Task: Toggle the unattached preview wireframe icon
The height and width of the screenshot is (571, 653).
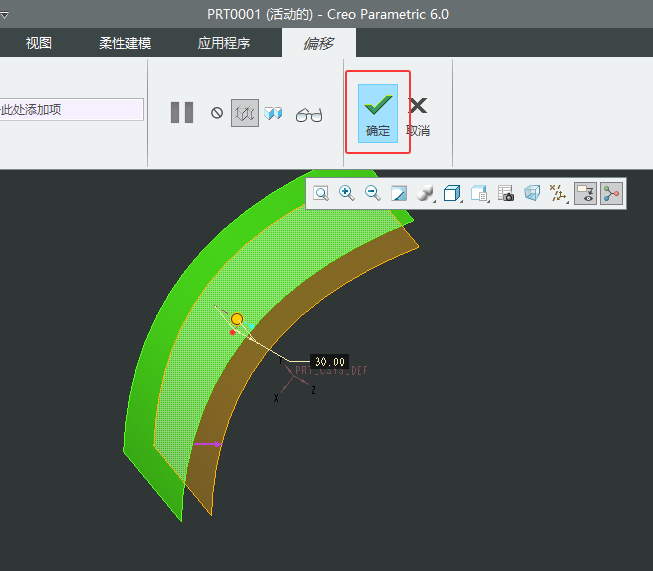Action: coord(245,113)
